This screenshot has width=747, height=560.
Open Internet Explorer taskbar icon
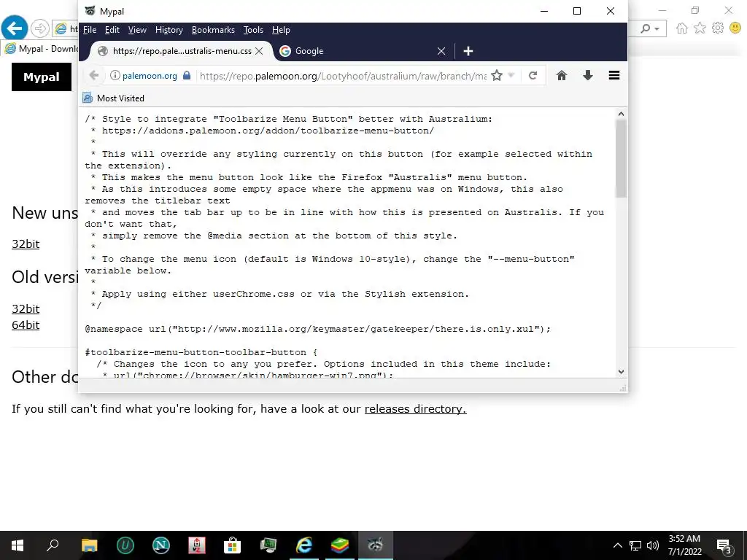tap(303, 545)
